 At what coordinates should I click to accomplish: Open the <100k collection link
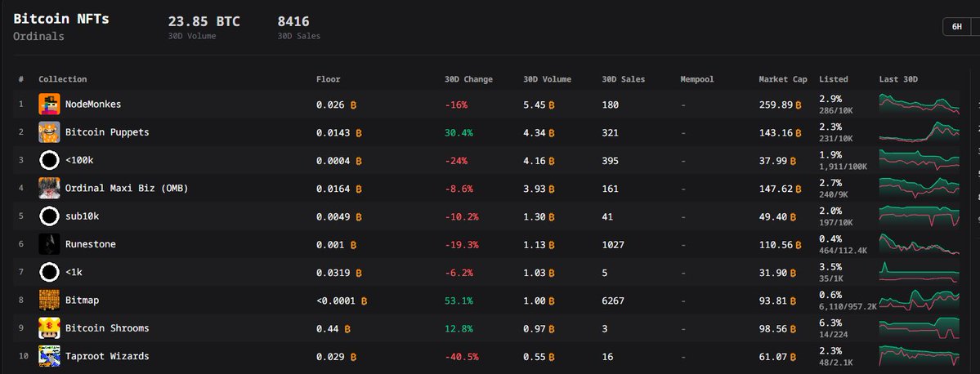pyautogui.click(x=79, y=161)
